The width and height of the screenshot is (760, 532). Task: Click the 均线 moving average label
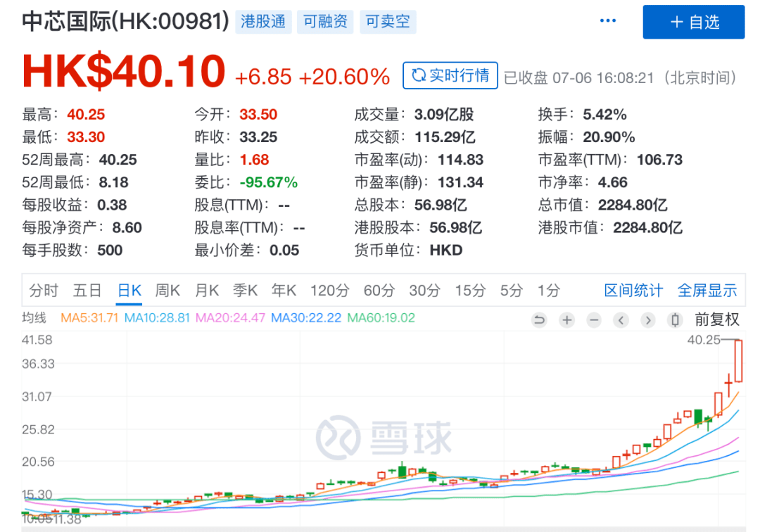click(x=34, y=318)
